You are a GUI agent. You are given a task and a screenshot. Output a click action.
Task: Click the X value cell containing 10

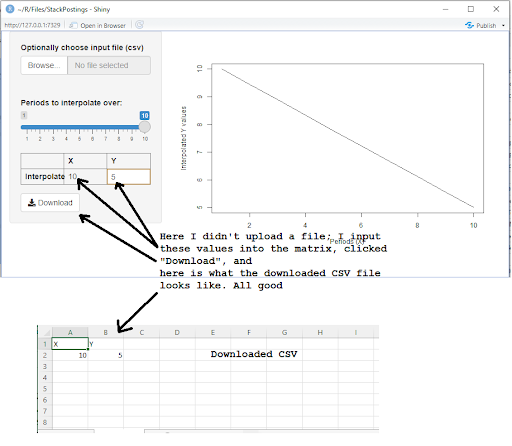click(x=85, y=177)
